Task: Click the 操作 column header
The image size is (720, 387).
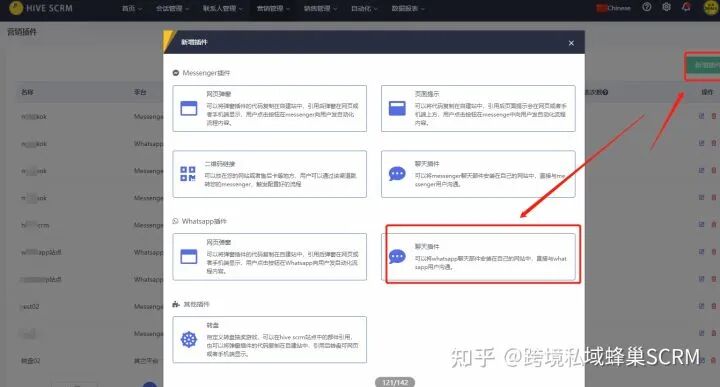Action: pos(707,92)
